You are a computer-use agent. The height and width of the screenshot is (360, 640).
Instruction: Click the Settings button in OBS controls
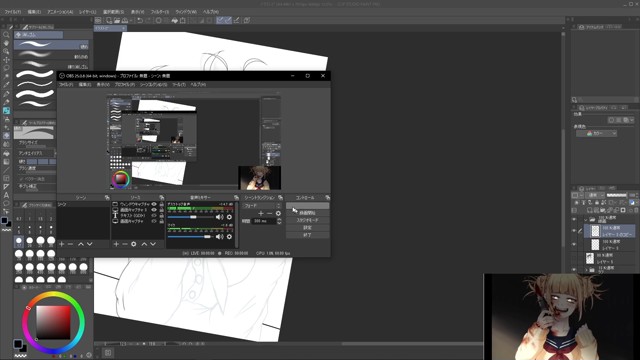pos(307,227)
